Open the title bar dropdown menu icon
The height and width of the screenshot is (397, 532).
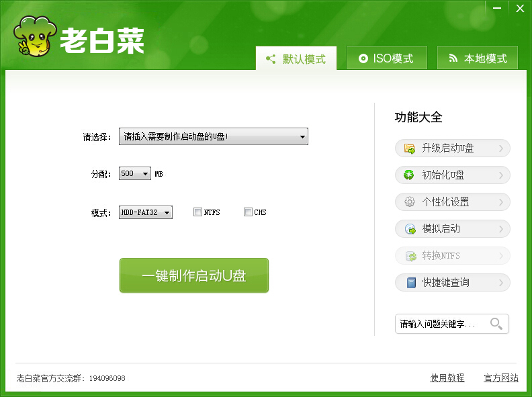[x=476, y=7]
